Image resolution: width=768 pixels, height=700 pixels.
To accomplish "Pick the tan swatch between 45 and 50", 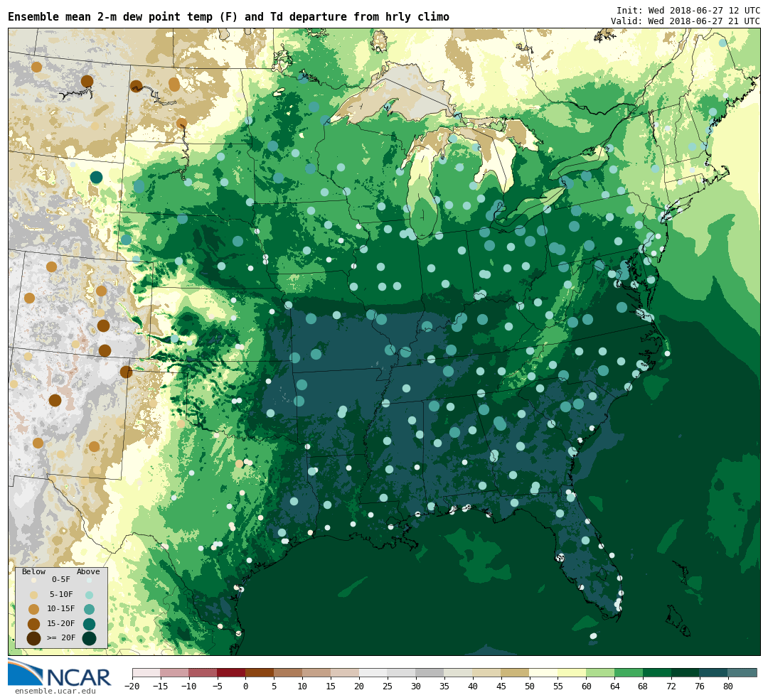I will click(x=516, y=673).
